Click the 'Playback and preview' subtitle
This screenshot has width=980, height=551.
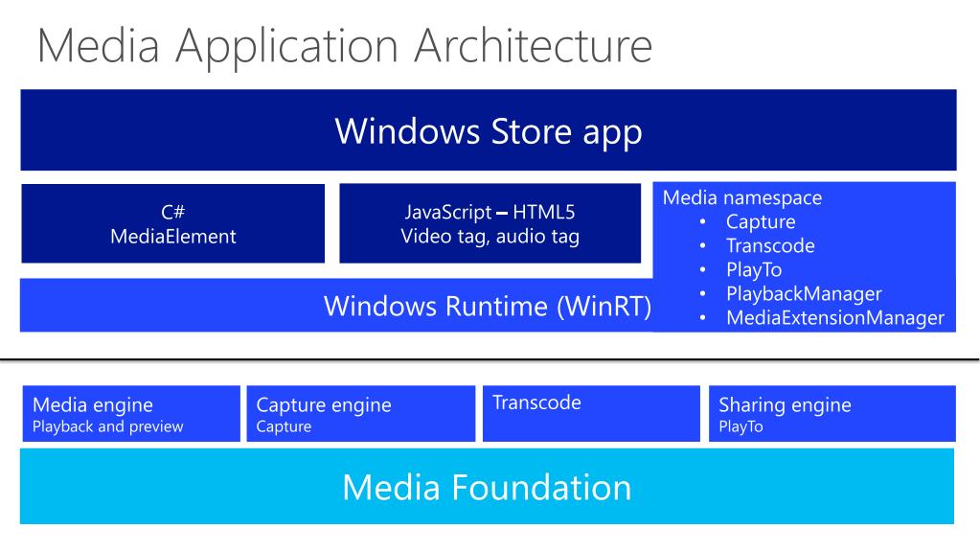tap(107, 426)
